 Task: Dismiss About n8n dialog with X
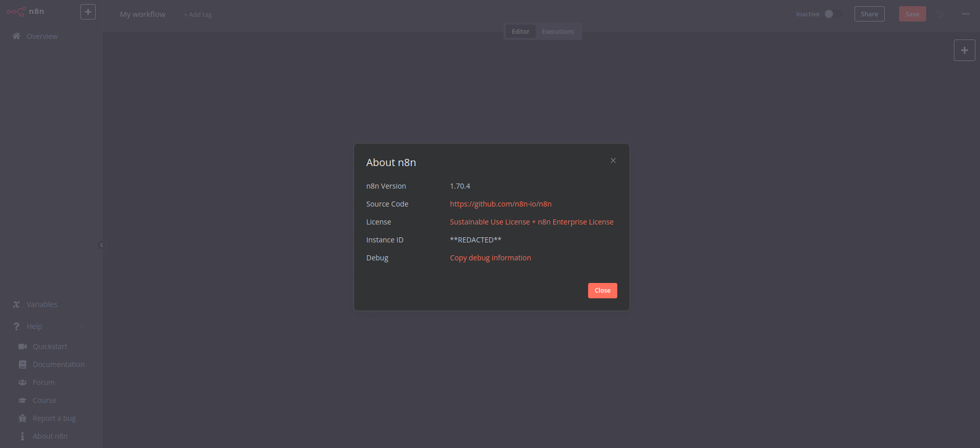point(613,160)
